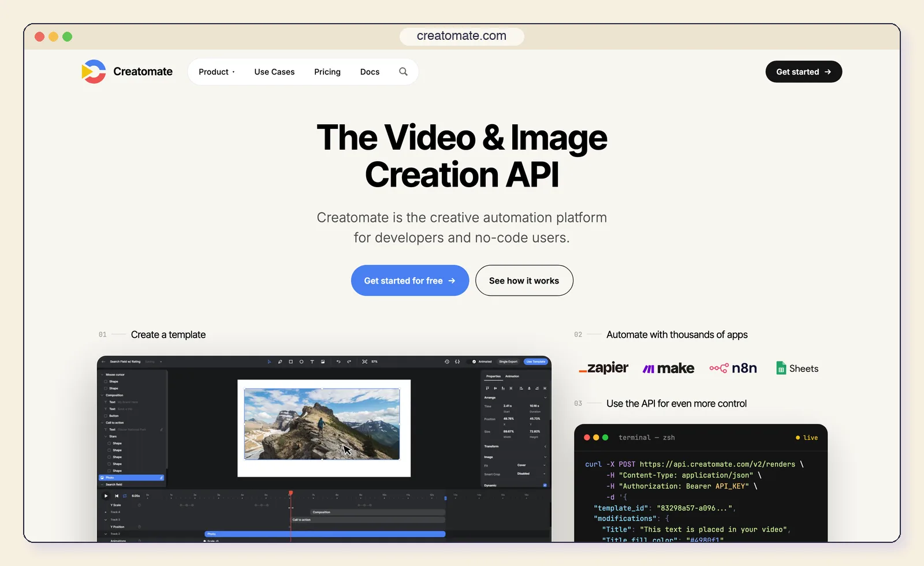Image resolution: width=924 pixels, height=566 pixels.
Task: Toggle timeline loop playback
Action: [125, 496]
